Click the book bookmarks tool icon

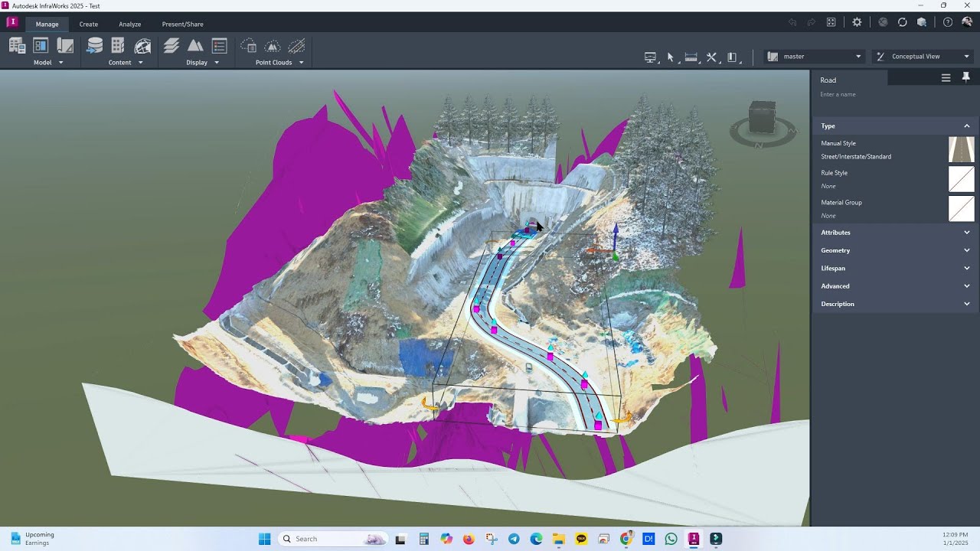tap(732, 57)
